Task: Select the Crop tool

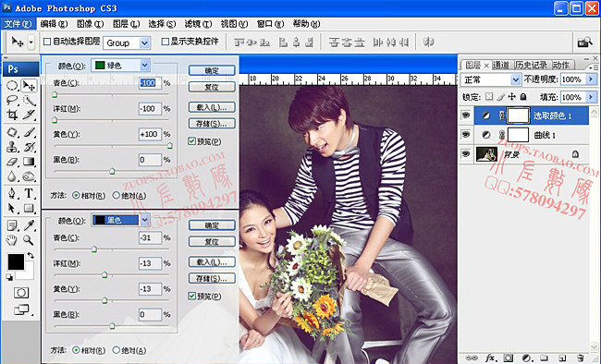Action: (12, 115)
